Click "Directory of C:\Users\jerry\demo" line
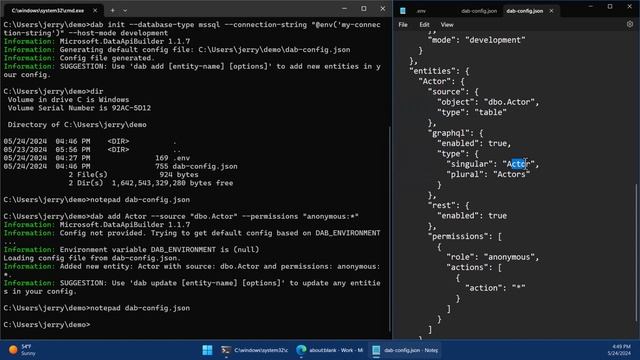The image size is (640, 360). click(x=77, y=125)
